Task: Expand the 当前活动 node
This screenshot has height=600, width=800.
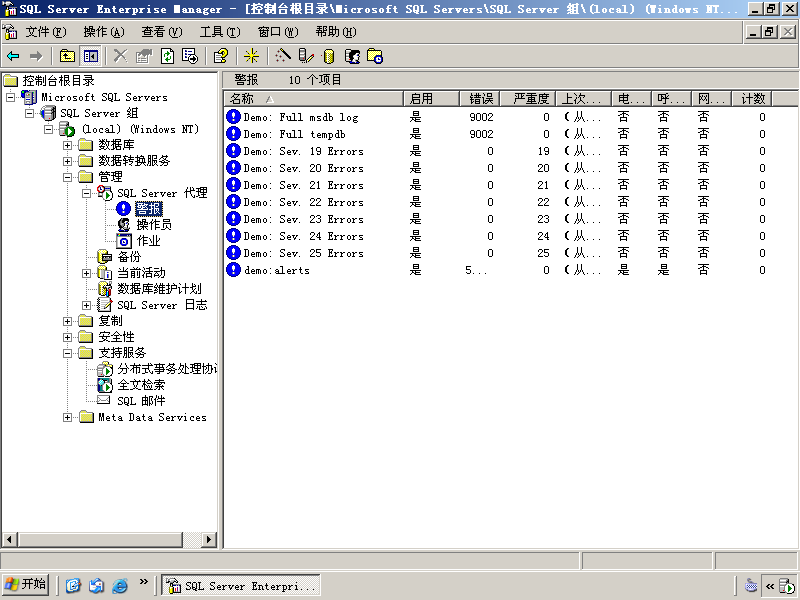Action: (86, 273)
